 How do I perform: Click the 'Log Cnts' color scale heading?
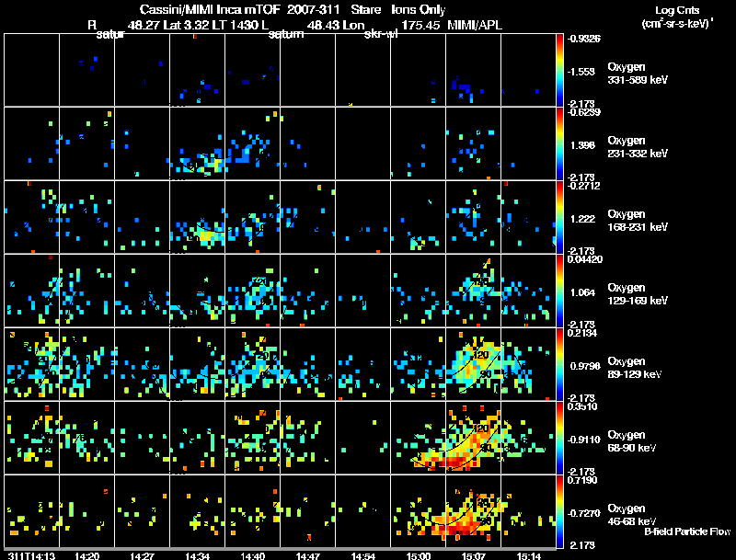[x=677, y=10]
